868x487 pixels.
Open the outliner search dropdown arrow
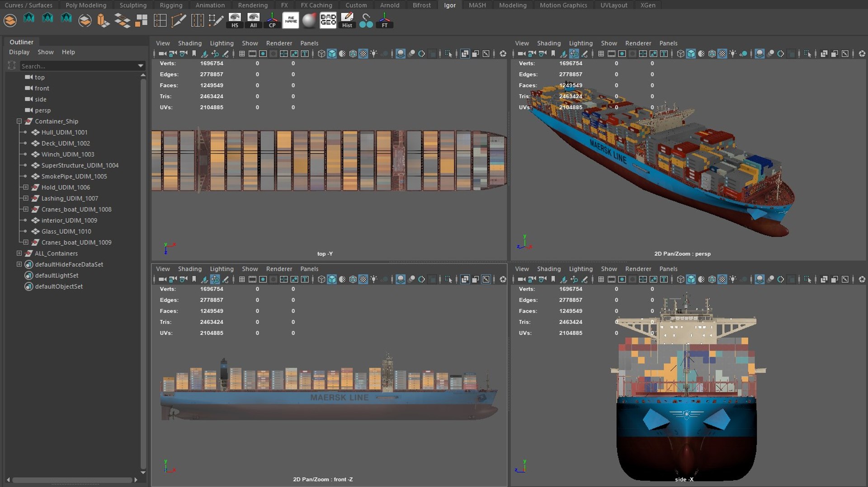(x=141, y=66)
